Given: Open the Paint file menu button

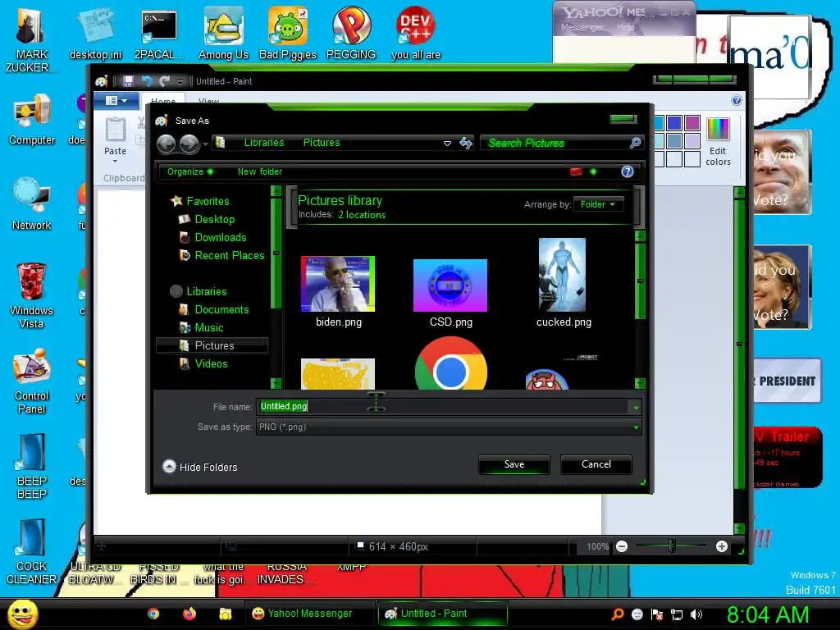Looking at the screenshot, I should 116,101.
